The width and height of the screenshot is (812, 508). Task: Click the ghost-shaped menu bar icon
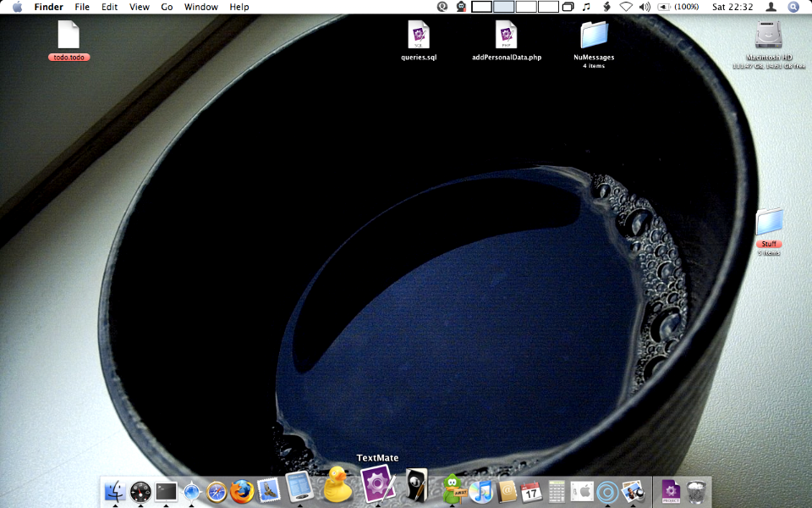tap(461, 7)
